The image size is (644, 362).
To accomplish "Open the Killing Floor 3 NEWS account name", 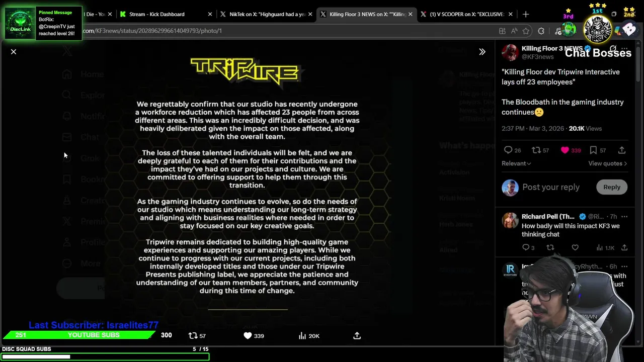I will point(552,48).
